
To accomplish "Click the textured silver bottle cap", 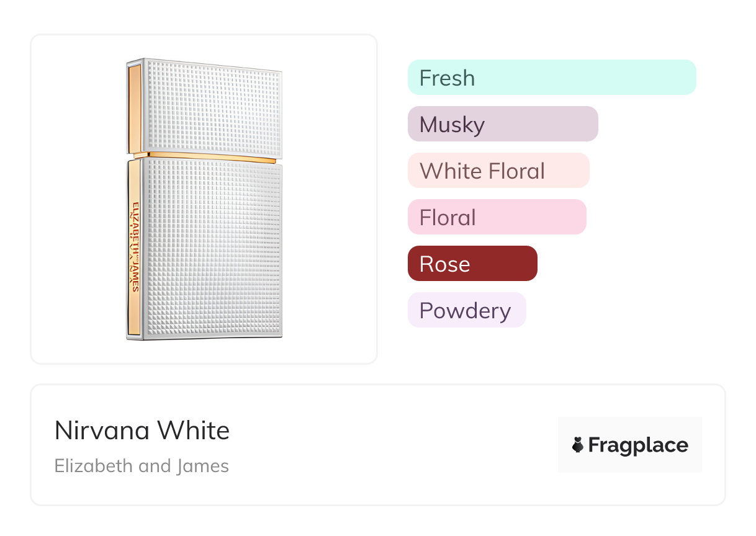I will point(213,105).
